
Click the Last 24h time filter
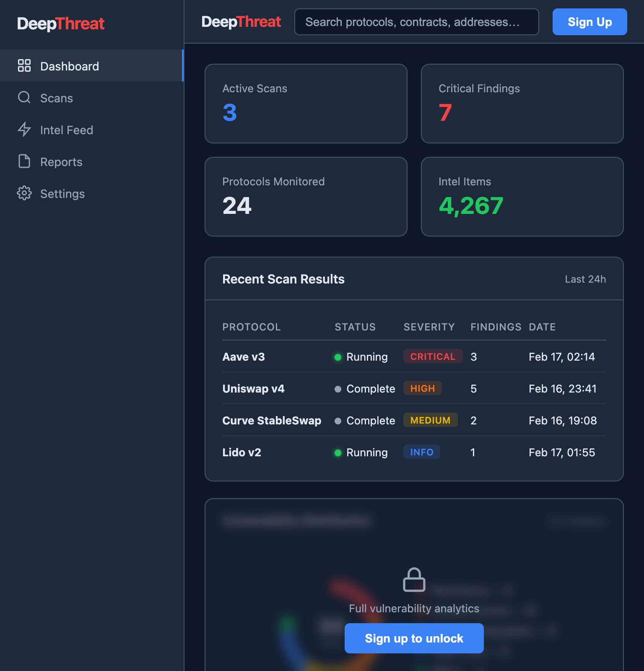click(x=585, y=279)
